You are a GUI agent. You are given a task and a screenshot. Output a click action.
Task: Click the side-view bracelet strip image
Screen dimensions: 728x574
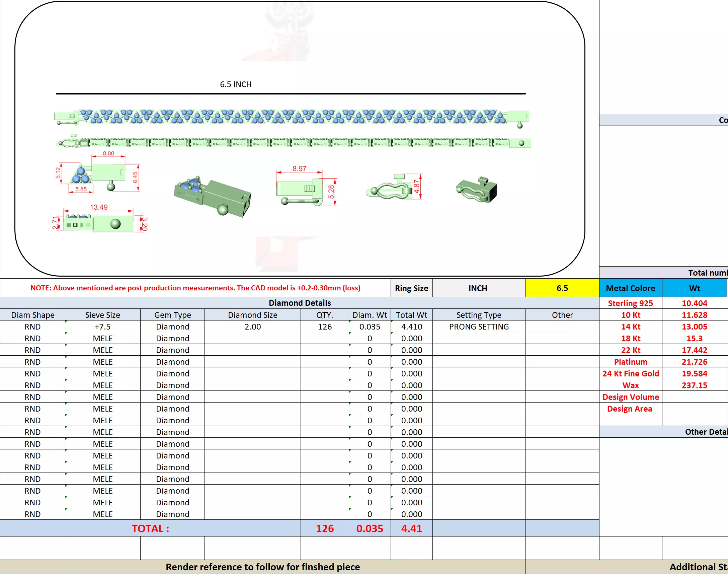[293, 142]
